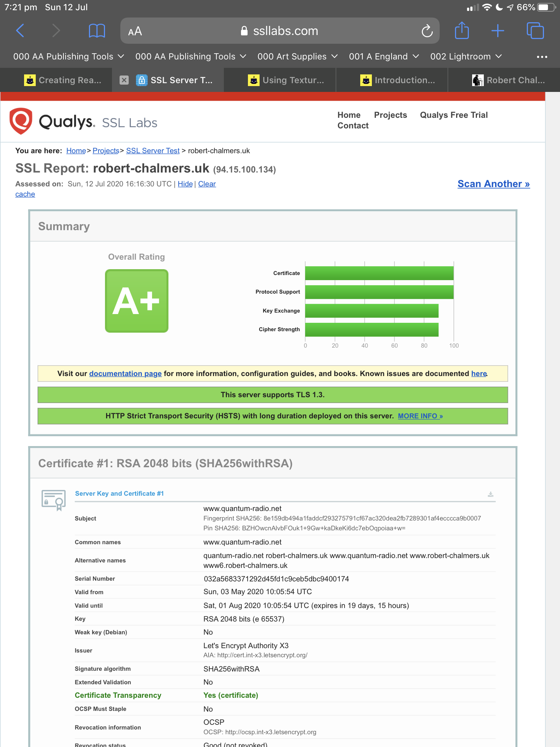This screenshot has height=747, width=560.
Task: Tap the Cipher Strength score bar
Action: [x=372, y=329]
